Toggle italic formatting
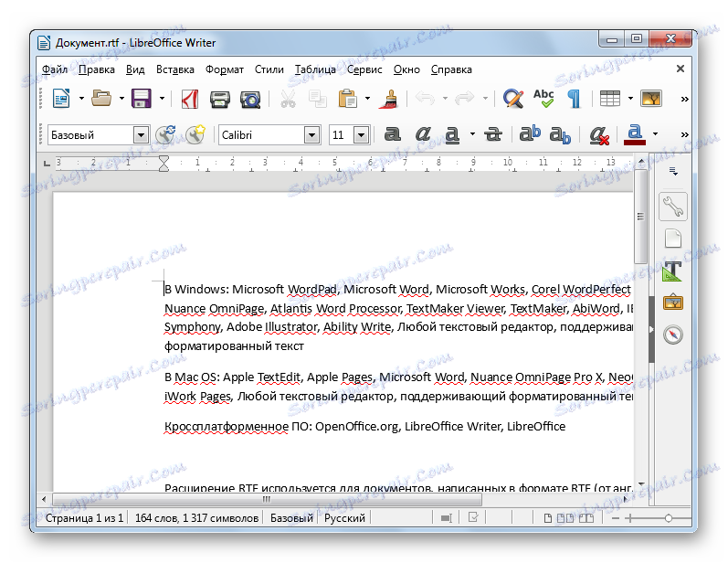728x563 pixels. point(423,134)
